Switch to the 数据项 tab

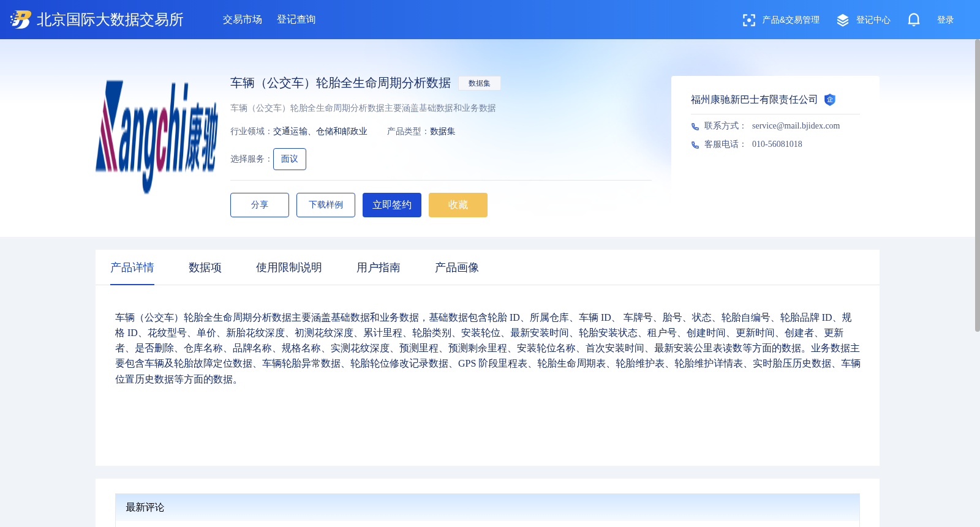[x=205, y=267]
